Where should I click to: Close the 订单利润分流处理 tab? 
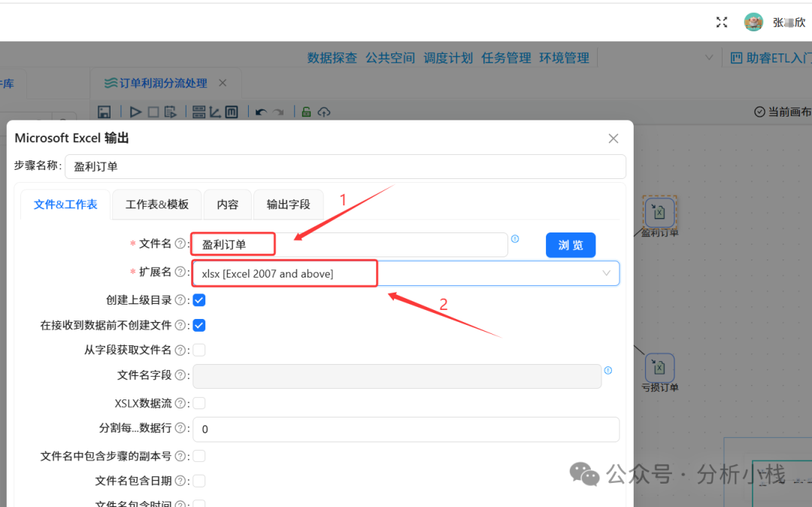pos(223,83)
